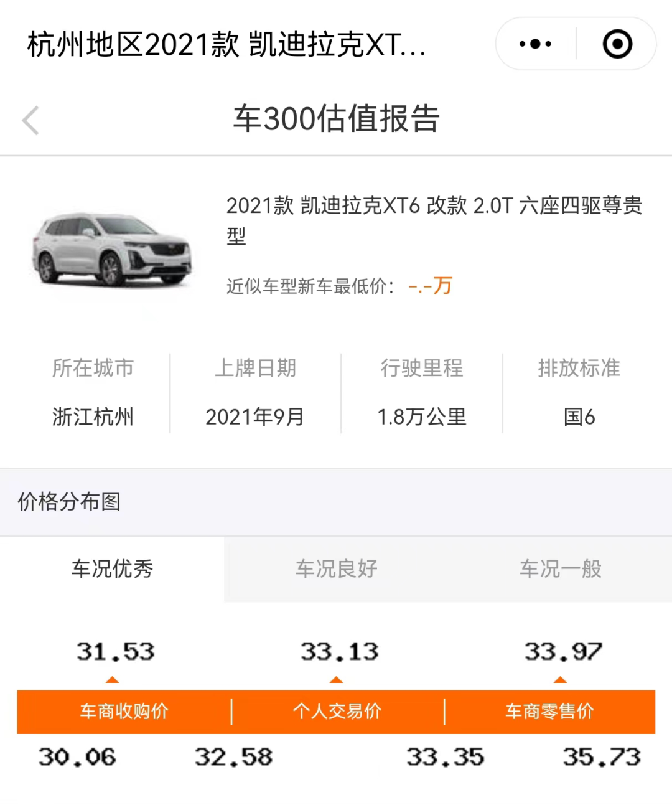This screenshot has height=805, width=672.
Task: Click the 2021年9月 registration date
Action: [254, 417]
